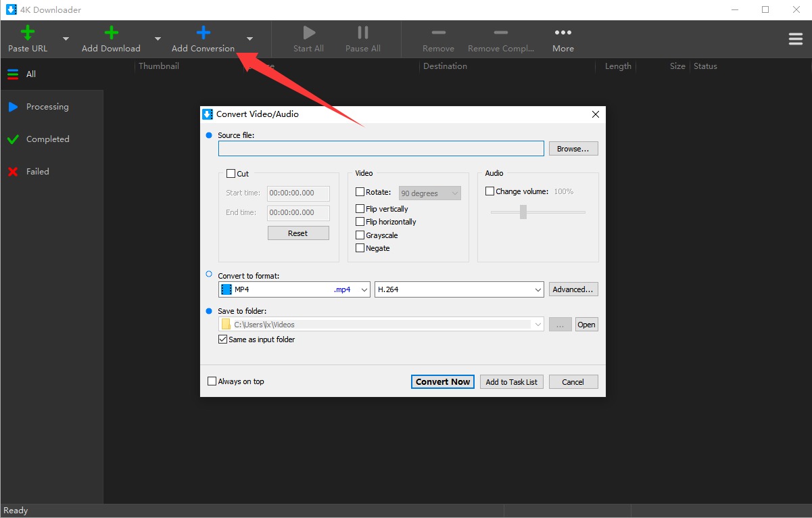Click the volume slider handle
The height and width of the screenshot is (518, 812).
point(523,212)
